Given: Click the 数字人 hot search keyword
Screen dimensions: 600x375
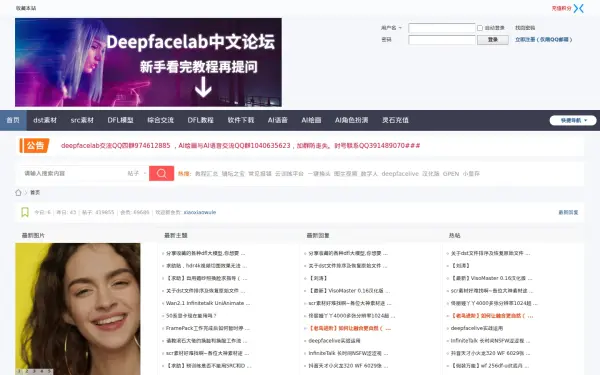Looking at the screenshot, I should [x=369, y=174].
